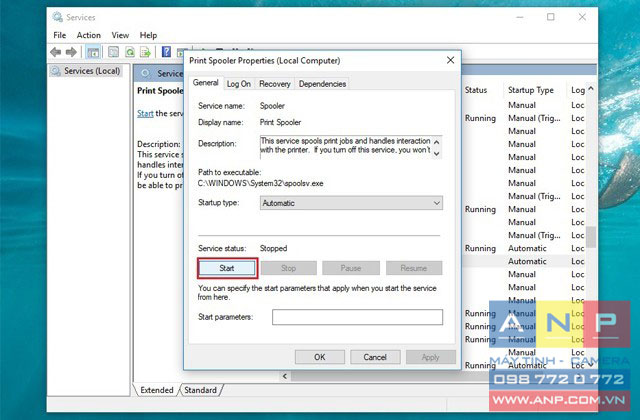The width and height of the screenshot is (640, 420).
Task: Click the Print Spooler heading in Services panel
Action: pos(160,91)
